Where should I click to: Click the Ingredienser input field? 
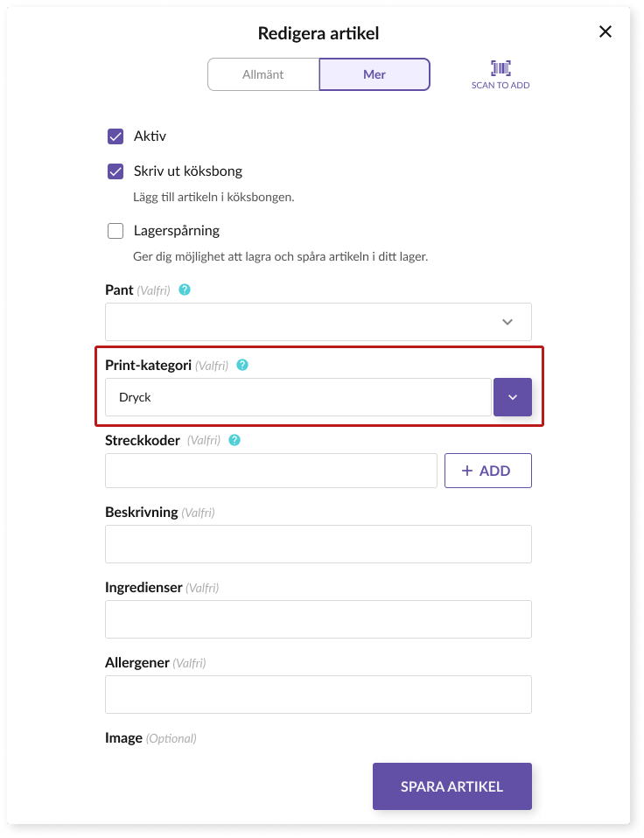pyautogui.click(x=318, y=619)
